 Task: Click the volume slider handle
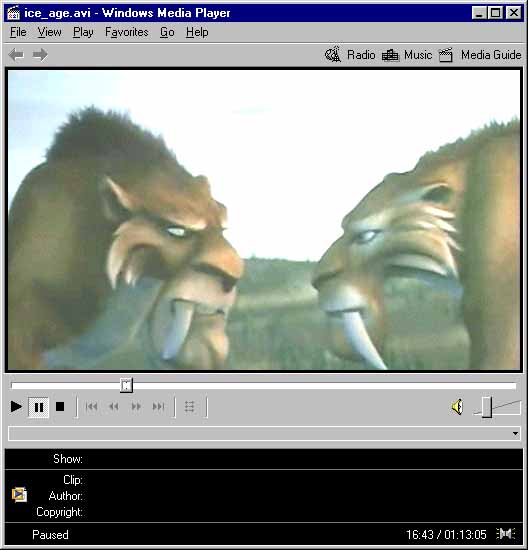pyautogui.click(x=487, y=407)
